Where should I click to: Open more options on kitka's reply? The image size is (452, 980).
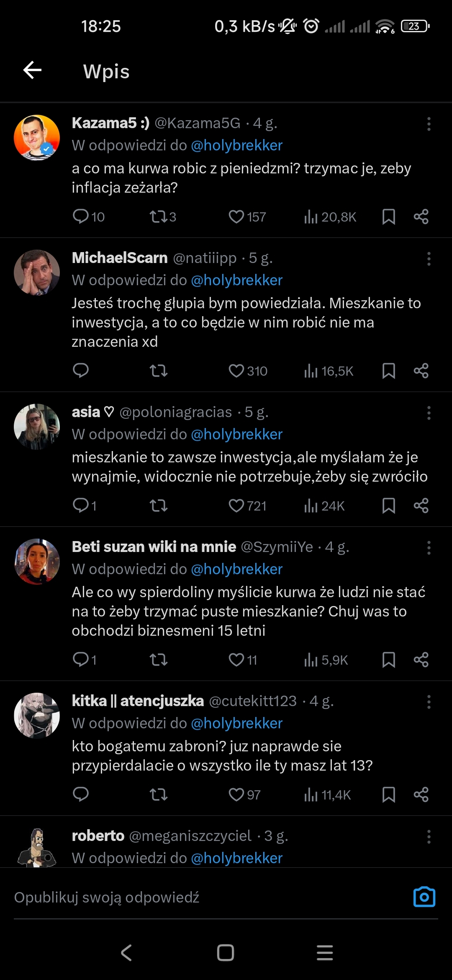coord(429,702)
